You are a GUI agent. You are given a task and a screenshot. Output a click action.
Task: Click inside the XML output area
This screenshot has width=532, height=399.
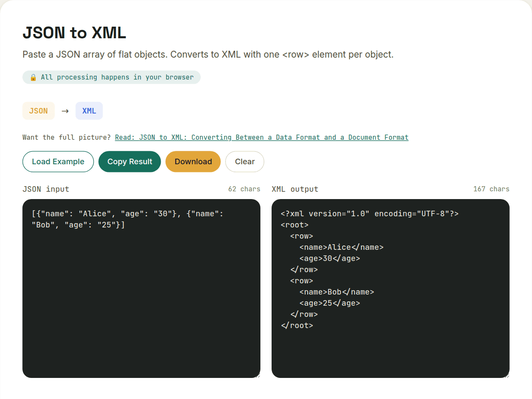pos(391,289)
